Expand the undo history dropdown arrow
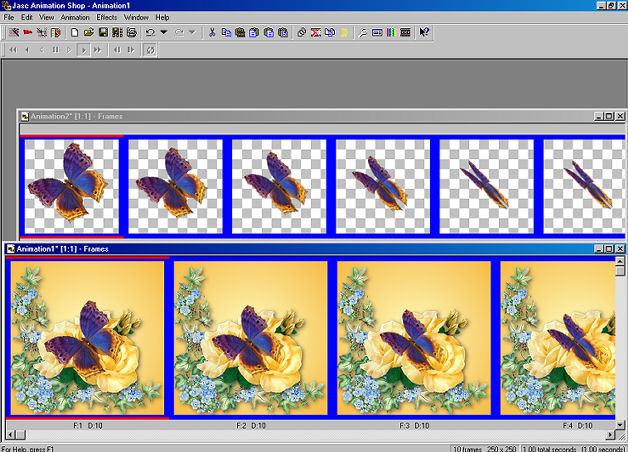The height and width of the screenshot is (452, 628). point(164,32)
